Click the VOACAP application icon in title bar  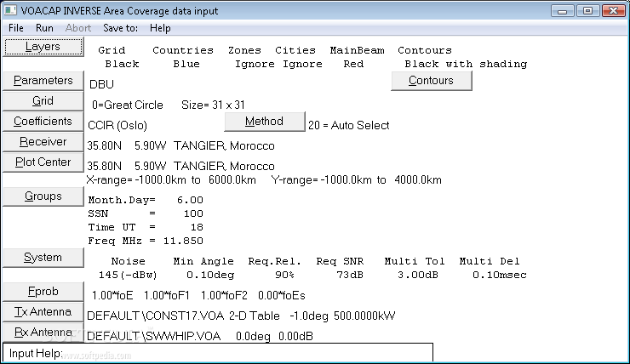coord(10,10)
